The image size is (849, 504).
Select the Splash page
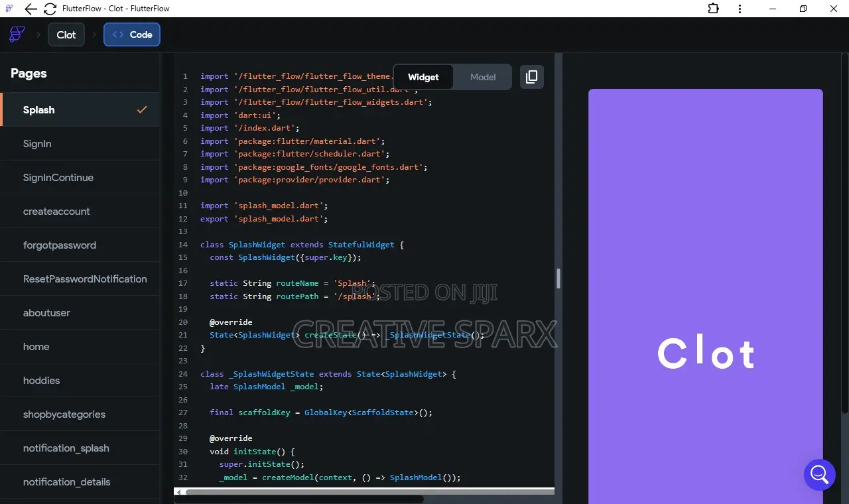(80, 109)
